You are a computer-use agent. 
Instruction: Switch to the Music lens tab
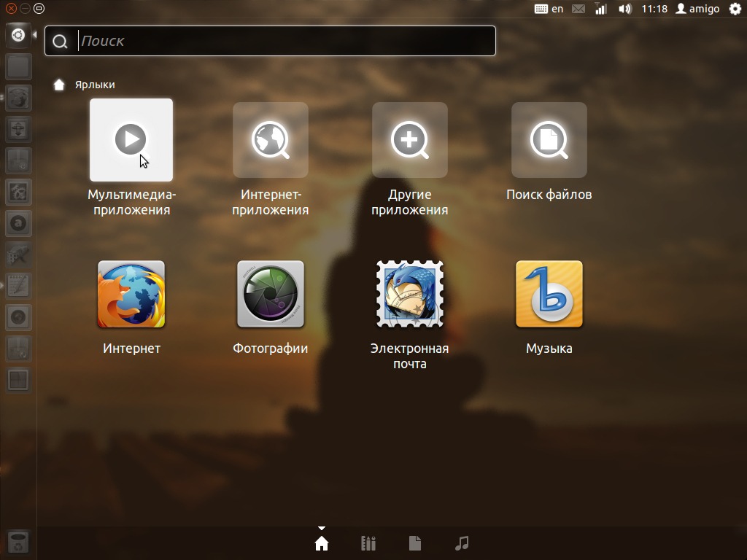click(462, 542)
